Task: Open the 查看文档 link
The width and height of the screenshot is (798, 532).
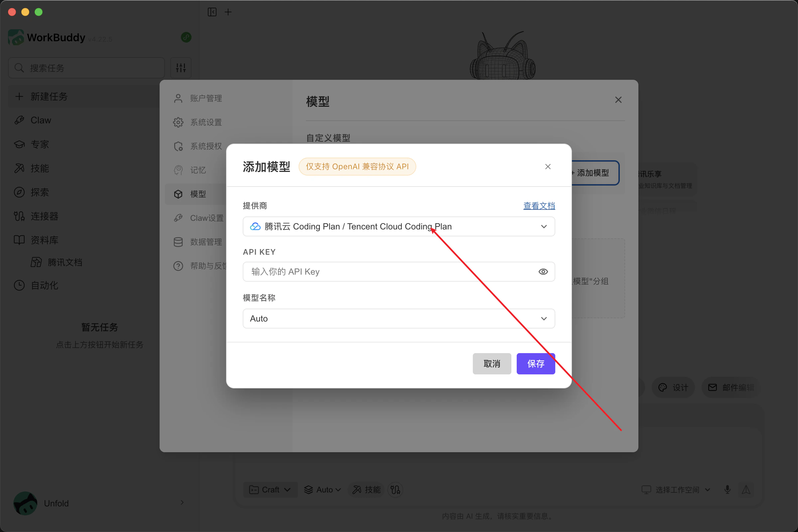Action: pyautogui.click(x=539, y=205)
